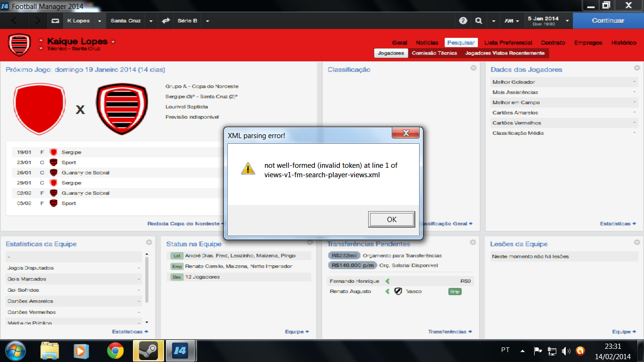Viewport: 644px width, 362px height.
Task: Expand the Série B dropdown arrow
Action: (x=207, y=21)
